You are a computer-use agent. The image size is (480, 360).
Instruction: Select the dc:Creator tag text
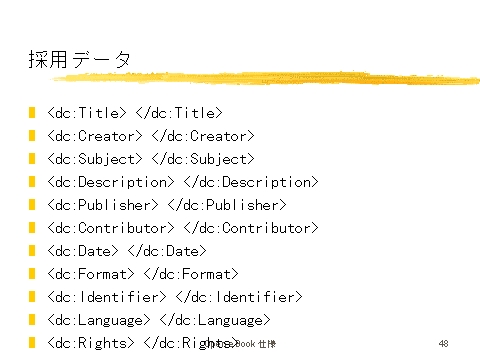coord(151,136)
